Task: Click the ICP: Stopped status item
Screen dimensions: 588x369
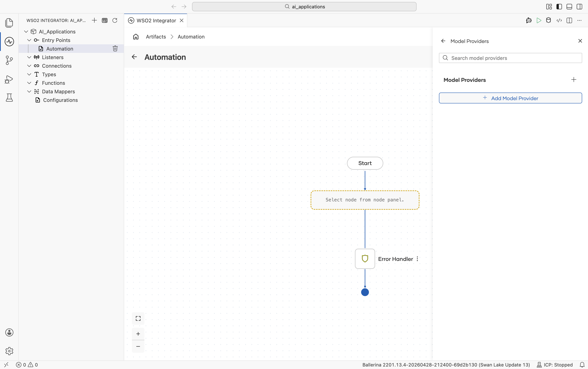Action: tap(555, 365)
